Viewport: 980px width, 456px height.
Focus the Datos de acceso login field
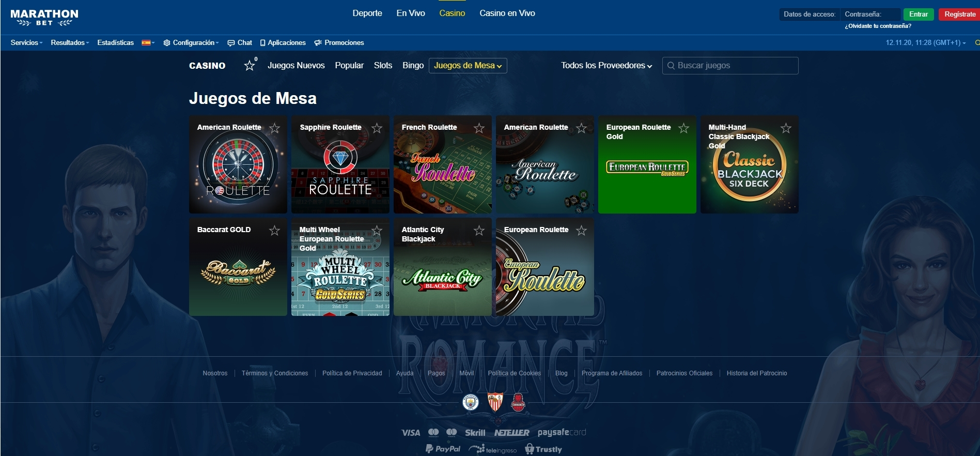tap(810, 14)
